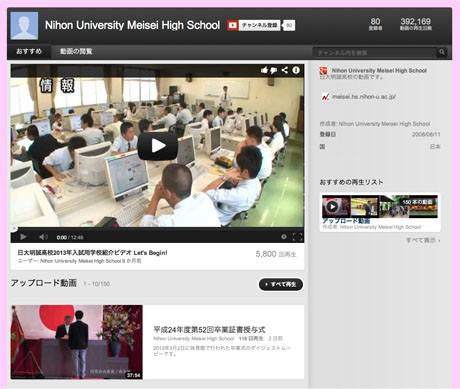Show video info icon overlay

tap(296, 70)
